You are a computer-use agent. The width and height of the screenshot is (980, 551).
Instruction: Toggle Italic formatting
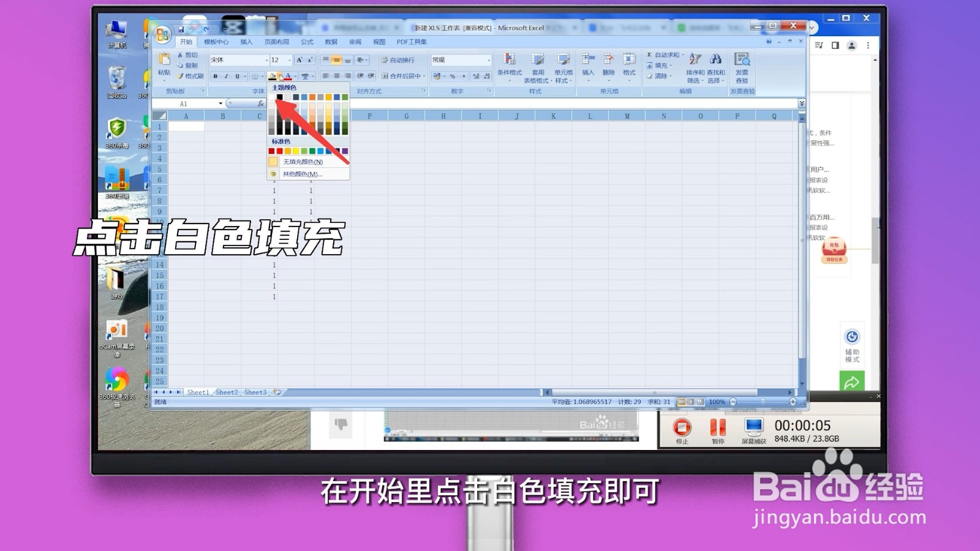coord(226,77)
